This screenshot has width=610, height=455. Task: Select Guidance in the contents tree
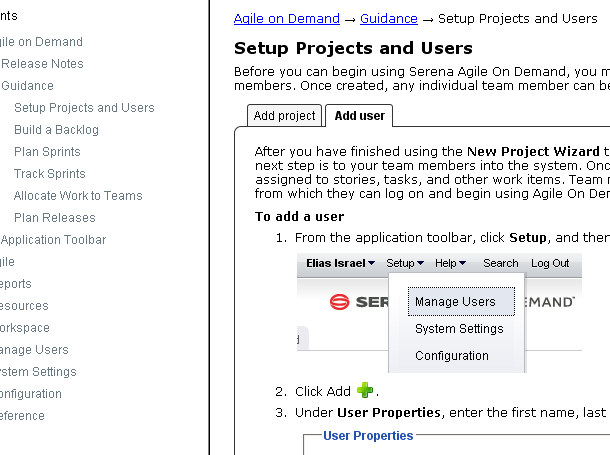pyautogui.click(x=27, y=86)
